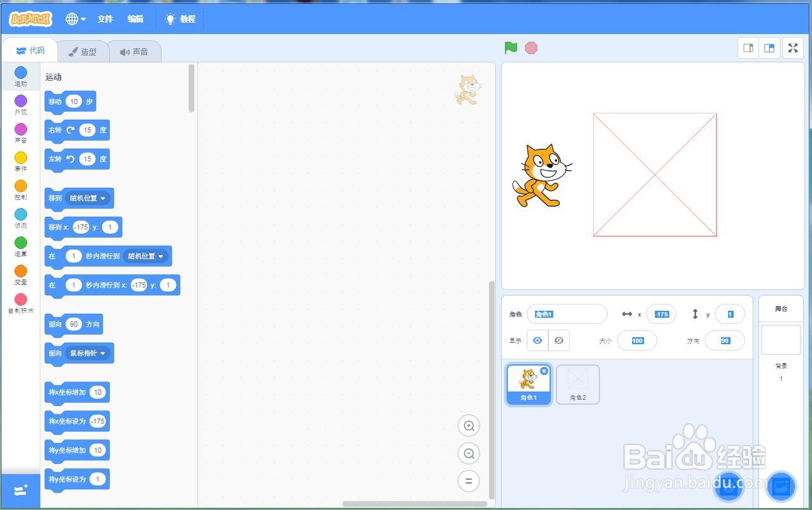Click the green flag to run

pyautogui.click(x=511, y=48)
